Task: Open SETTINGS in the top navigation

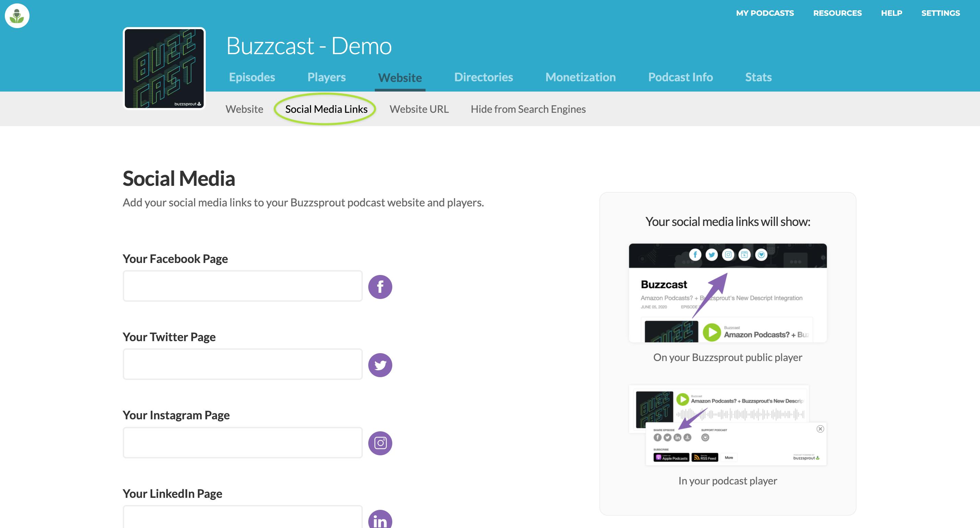Action: click(941, 13)
